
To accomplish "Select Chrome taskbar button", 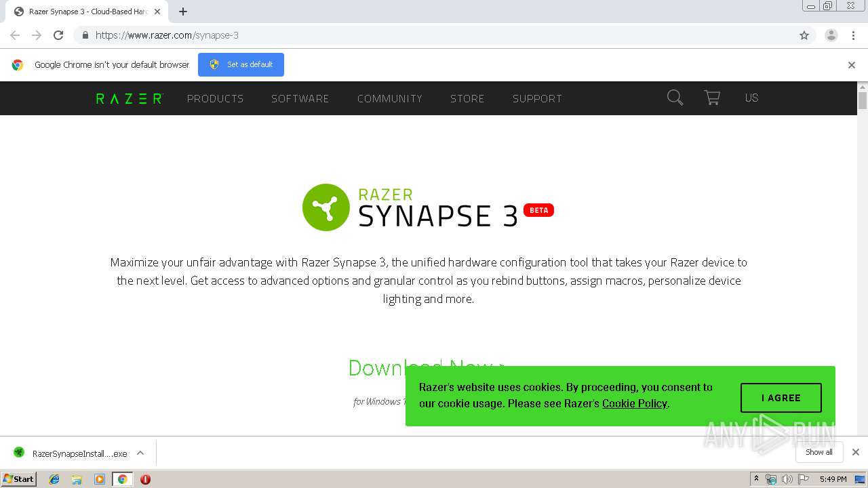I will click(x=122, y=479).
